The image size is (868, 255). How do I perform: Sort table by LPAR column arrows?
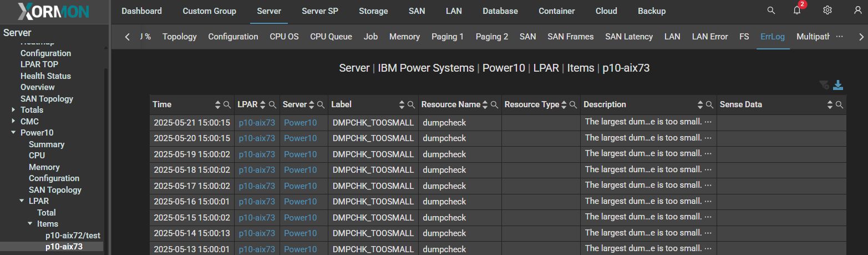coord(263,104)
